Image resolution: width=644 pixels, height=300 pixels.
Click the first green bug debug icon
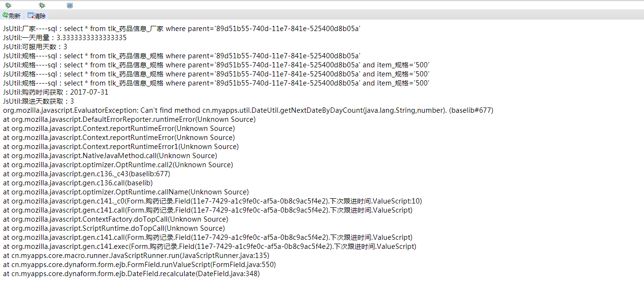pos(8,5)
